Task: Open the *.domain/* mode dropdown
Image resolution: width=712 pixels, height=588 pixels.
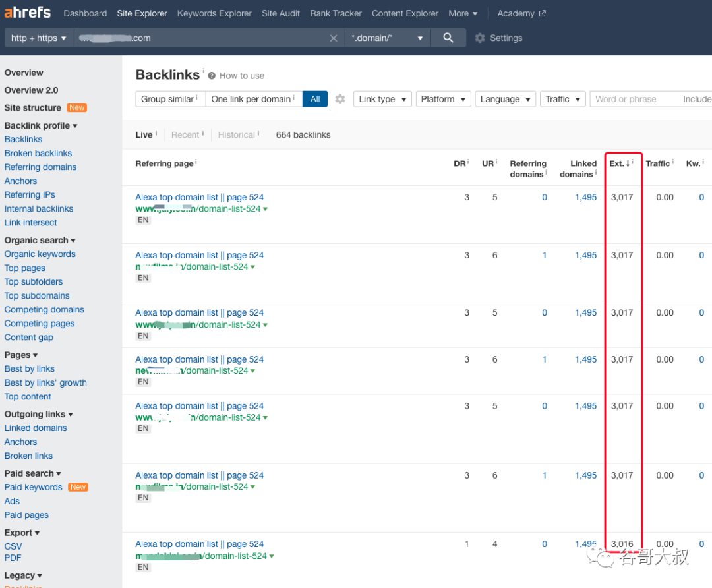Action: tap(388, 38)
